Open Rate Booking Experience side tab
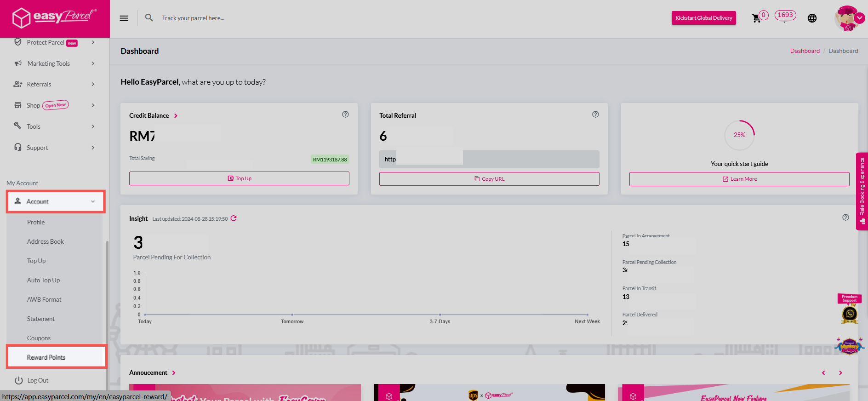This screenshot has width=868, height=401. click(862, 191)
